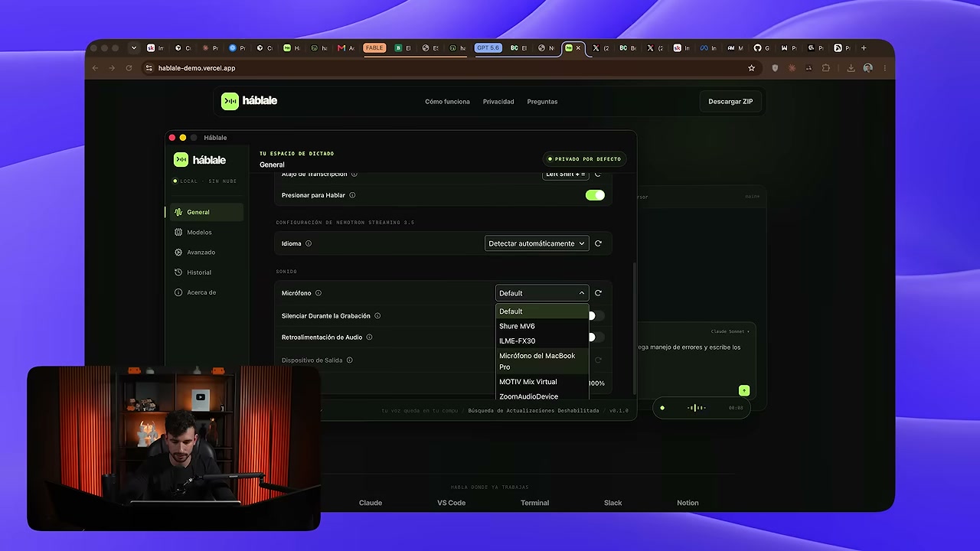Click Cómo funciona nav link
980x551 pixels.
point(447,101)
